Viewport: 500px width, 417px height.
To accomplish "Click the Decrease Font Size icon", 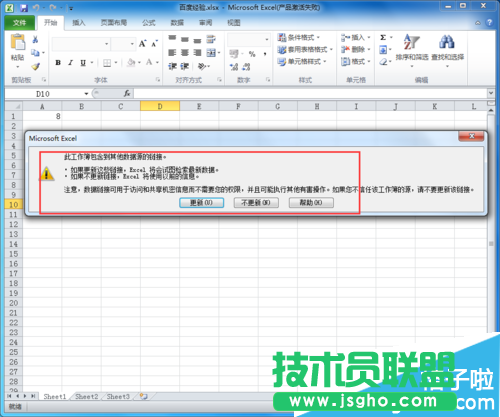I will [154, 44].
